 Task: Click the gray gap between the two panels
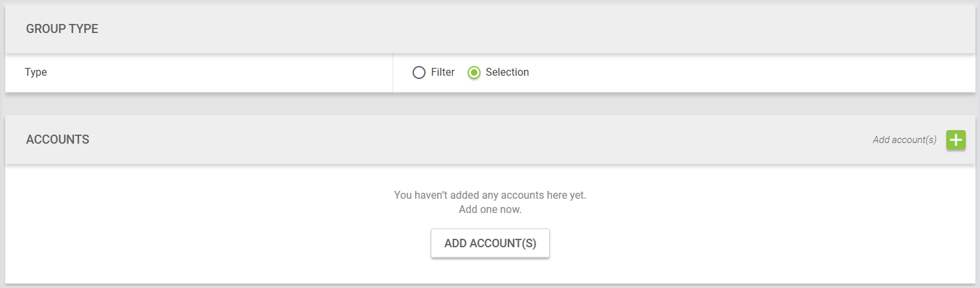point(490,104)
